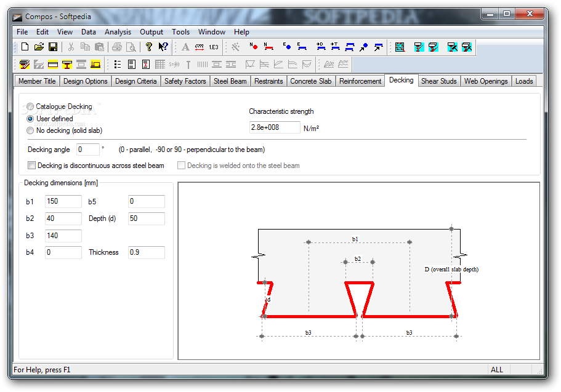Click the delete results icon with red strike

400,47
